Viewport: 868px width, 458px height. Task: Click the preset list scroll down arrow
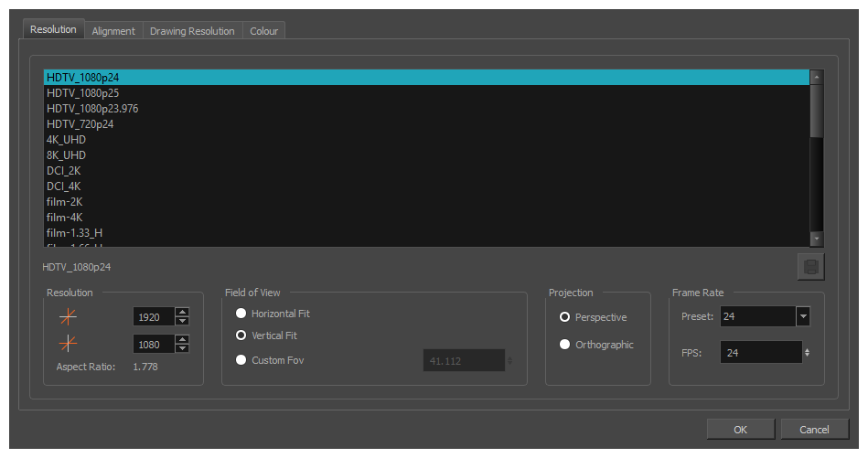[817, 239]
